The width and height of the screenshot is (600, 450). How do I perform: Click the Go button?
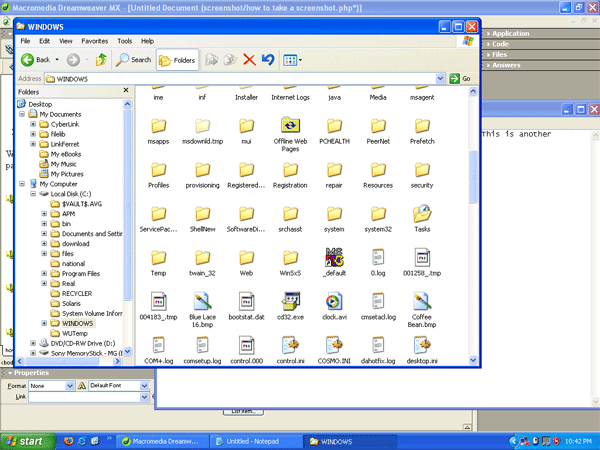click(x=460, y=78)
